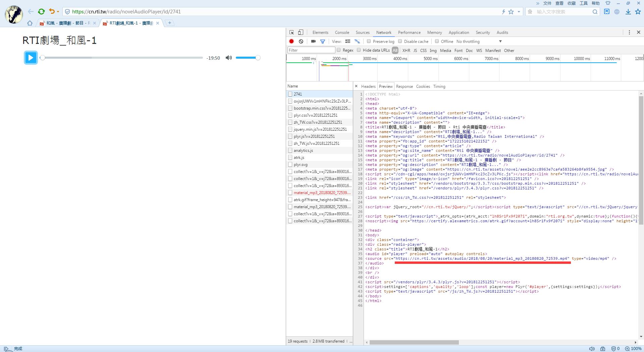Reload the page with green refresh icon
644x352 pixels.
(x=41, y=12)
